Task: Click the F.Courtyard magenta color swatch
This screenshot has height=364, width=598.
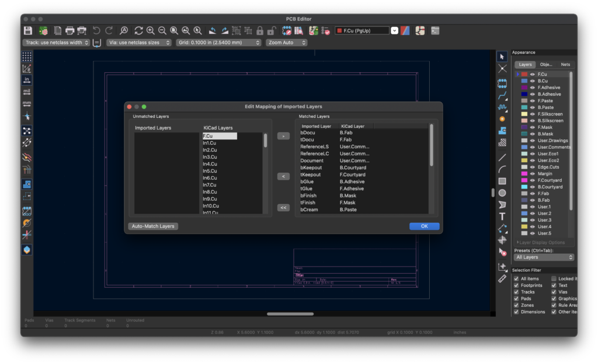Action: point(524,180)
